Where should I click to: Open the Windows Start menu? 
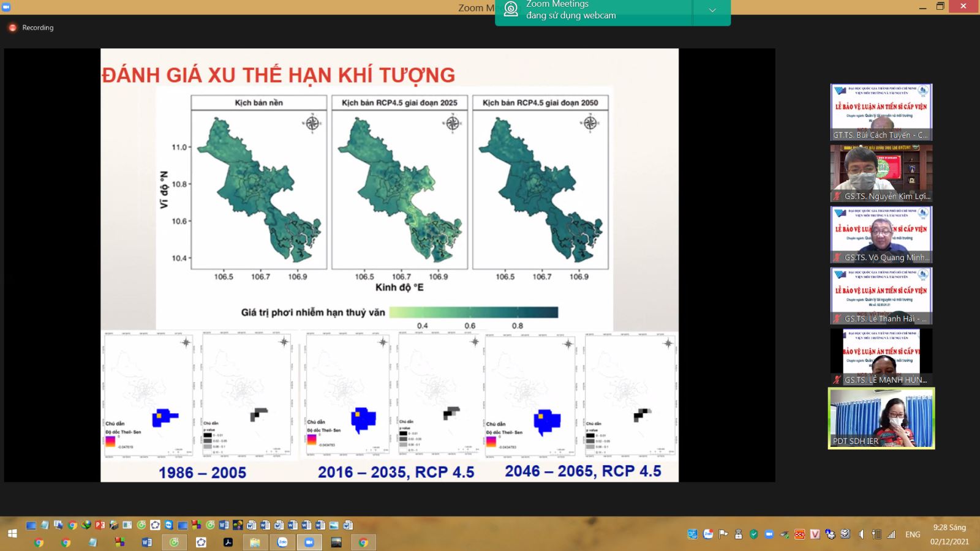(12, 534)
